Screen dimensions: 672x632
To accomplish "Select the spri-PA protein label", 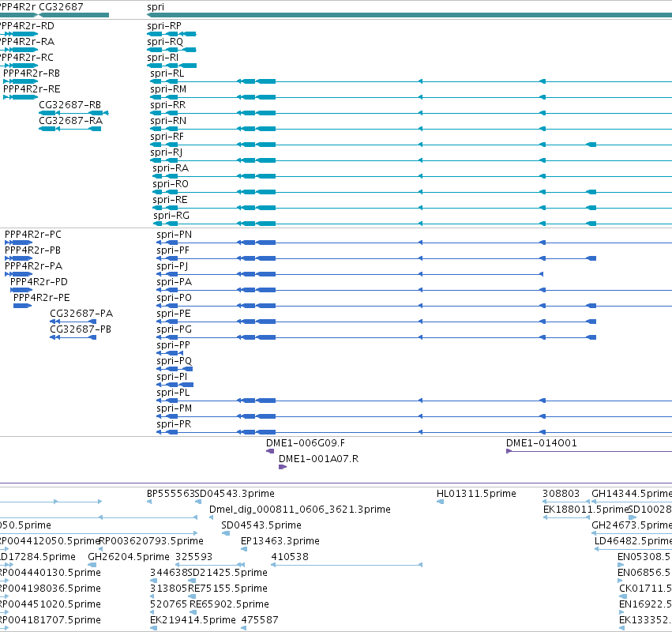I will click(174, 282).
